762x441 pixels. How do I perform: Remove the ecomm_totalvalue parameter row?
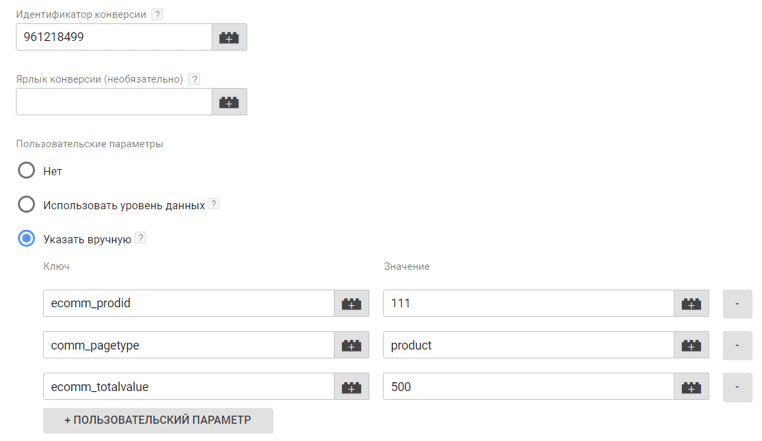737,386
